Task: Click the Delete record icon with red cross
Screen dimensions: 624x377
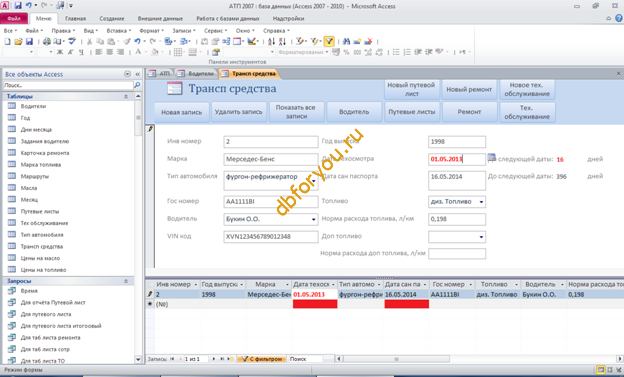Action: pyautogui.click(x=368, y=41)
